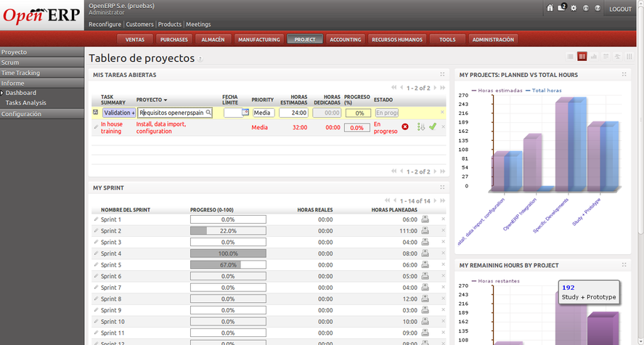Expand Time Tracking sidebar section
The width and height of the screenshot is (644, 345).
pyautogui.click(x=42, y=73)
